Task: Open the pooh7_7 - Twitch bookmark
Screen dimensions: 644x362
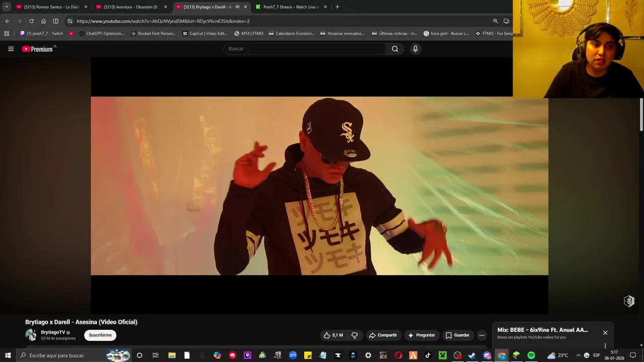Action: 41,34
